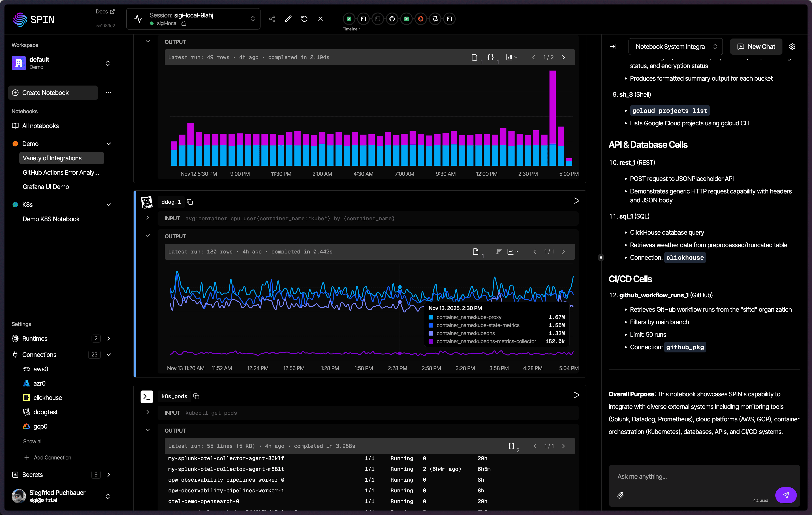Image resolution: width=812 pixels, height=515 pixels.
Task: Run the ddog_1 cell with the play icon
Action: pyautogui.click(x=576, y=201)
